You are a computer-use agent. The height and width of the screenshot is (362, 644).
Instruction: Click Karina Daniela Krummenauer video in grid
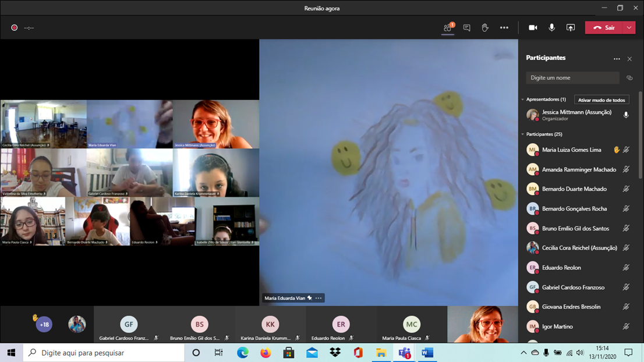pos(216,172)
